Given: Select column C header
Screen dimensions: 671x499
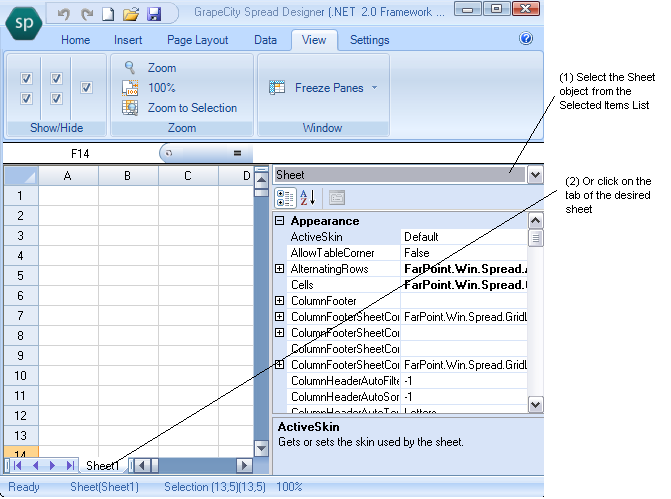Looking at the screenshot, I should (x=187, y=176).
